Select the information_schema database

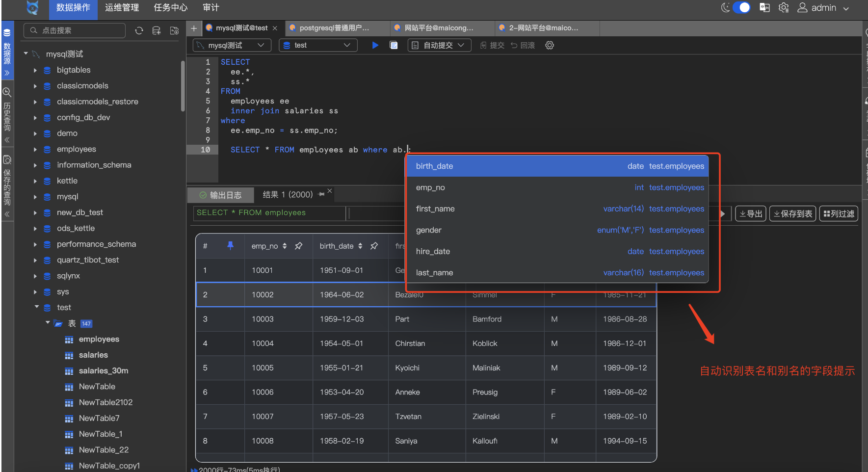click(94, 165)
